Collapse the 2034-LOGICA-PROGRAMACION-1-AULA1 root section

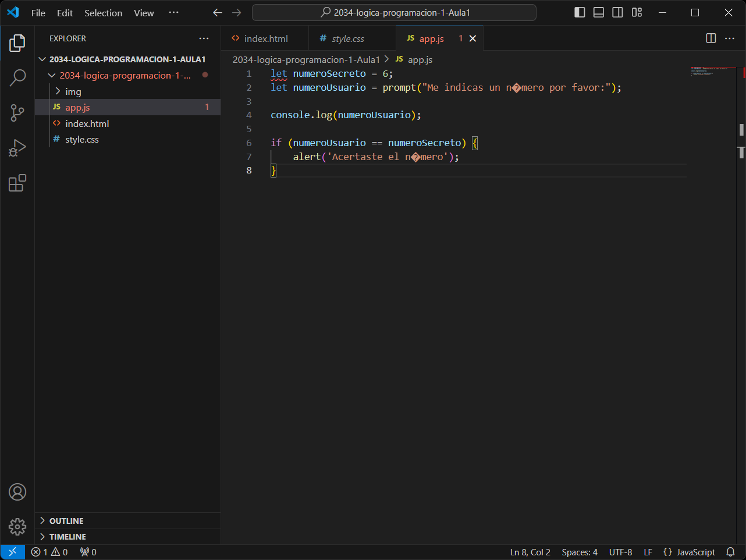(x=127, y=59)
